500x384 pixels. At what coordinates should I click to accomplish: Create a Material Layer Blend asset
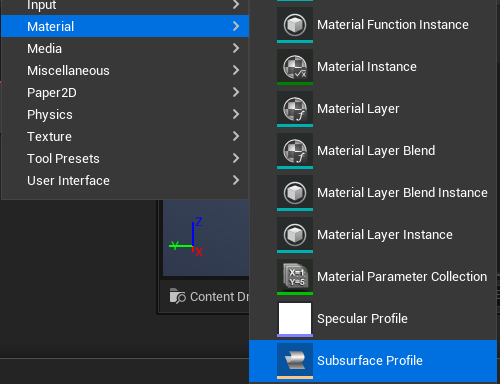pos(373,151)
